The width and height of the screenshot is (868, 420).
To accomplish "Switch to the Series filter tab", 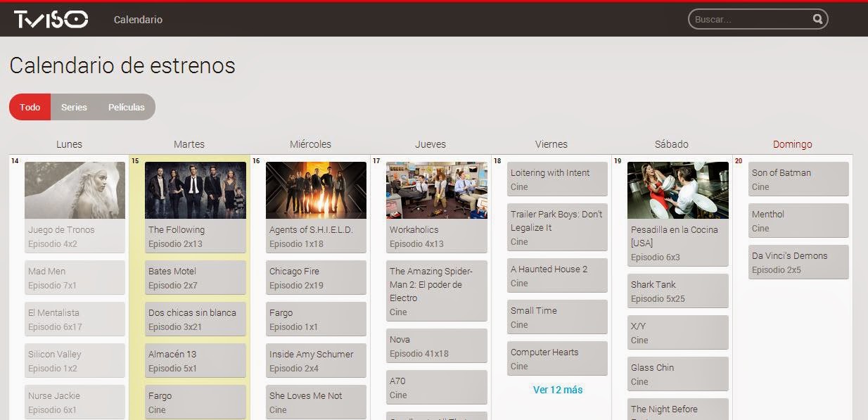I will (x=74, y=107).
